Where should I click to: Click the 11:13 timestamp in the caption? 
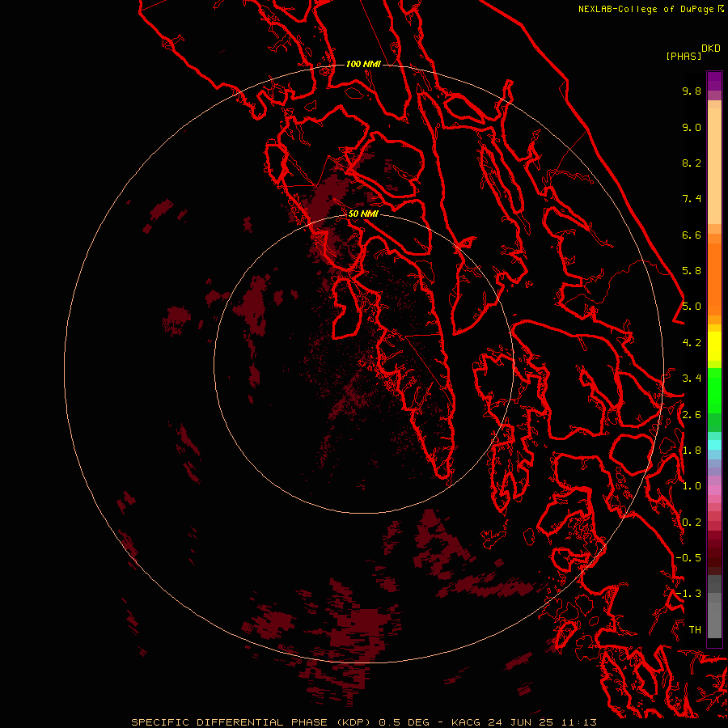tap(578, 722)
